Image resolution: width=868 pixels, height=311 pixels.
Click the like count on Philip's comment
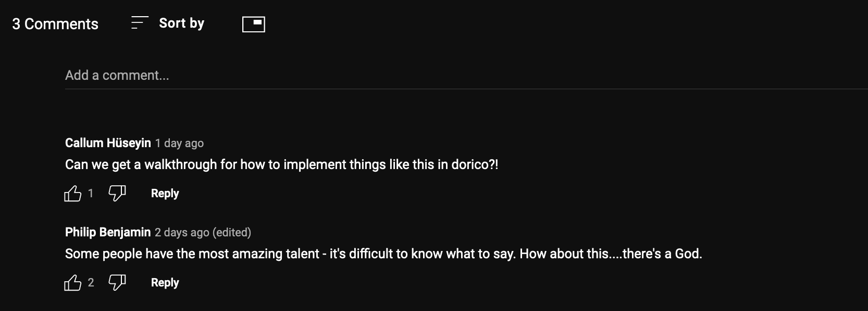coord(91,283)
